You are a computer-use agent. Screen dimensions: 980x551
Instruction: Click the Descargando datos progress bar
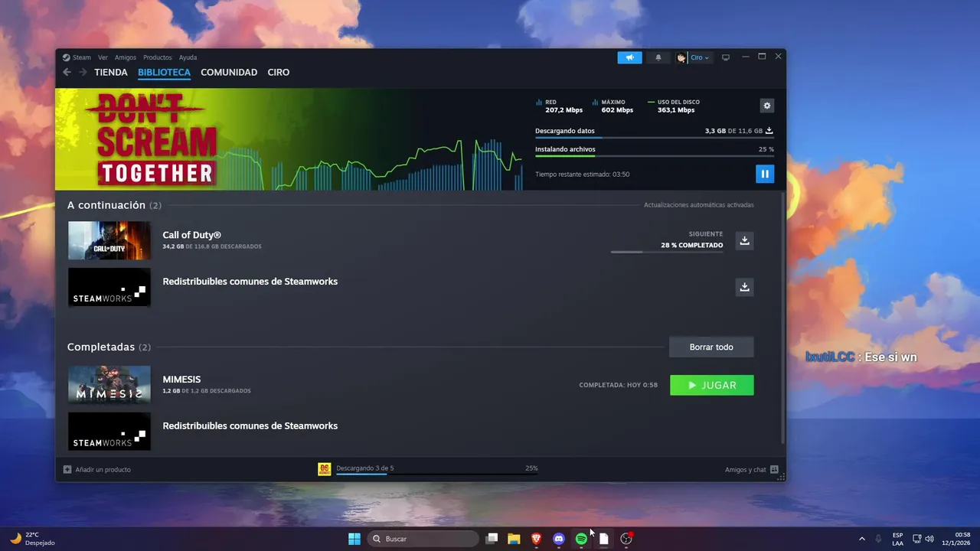click(x=655, y=138)
